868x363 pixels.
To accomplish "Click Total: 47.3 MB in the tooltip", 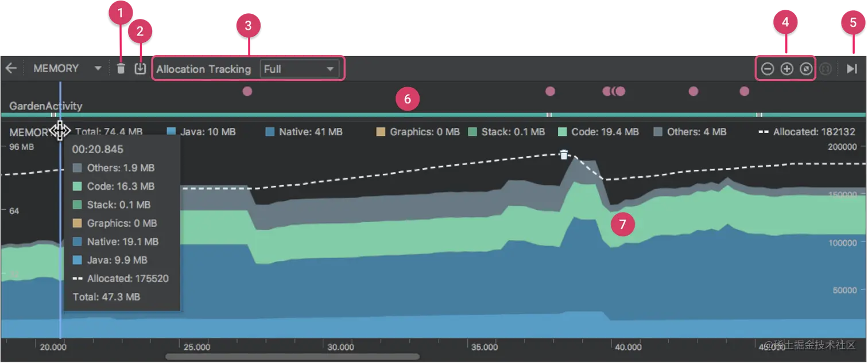I will pyautogui.click(x=106, y=297).
